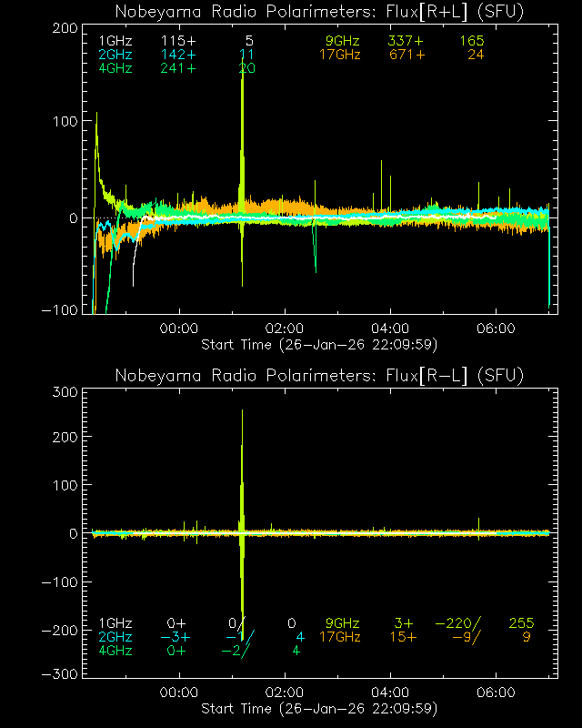Click the 00:00 tick label under bottom plot
Screen dimensions: 582x728
click(x=180, y=693)
